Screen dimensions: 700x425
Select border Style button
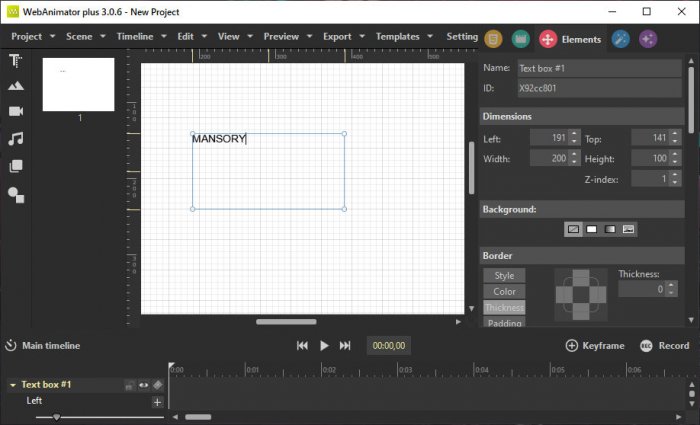[x=504, y=275]
